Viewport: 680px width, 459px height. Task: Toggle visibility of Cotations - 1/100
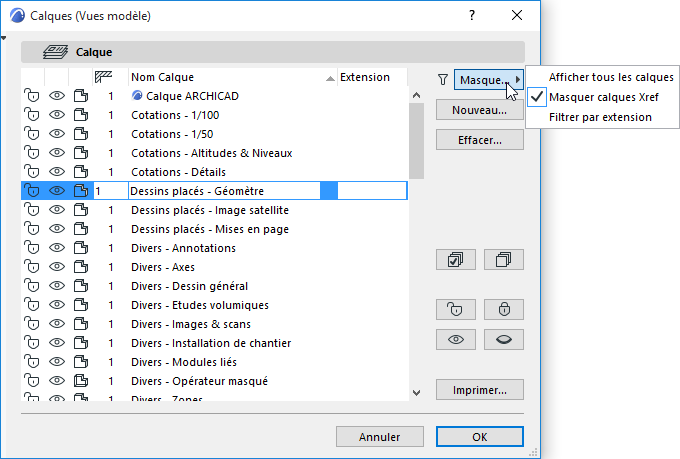coord(57,115)
